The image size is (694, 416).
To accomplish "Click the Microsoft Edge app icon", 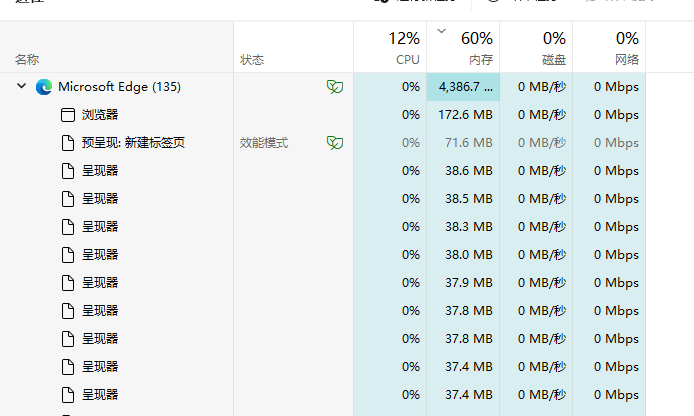I will coord(44,87).
